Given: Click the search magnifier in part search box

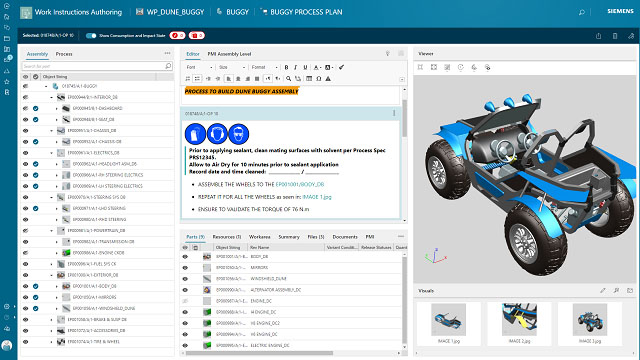Looking at the screenshot, I should (168, 66).
